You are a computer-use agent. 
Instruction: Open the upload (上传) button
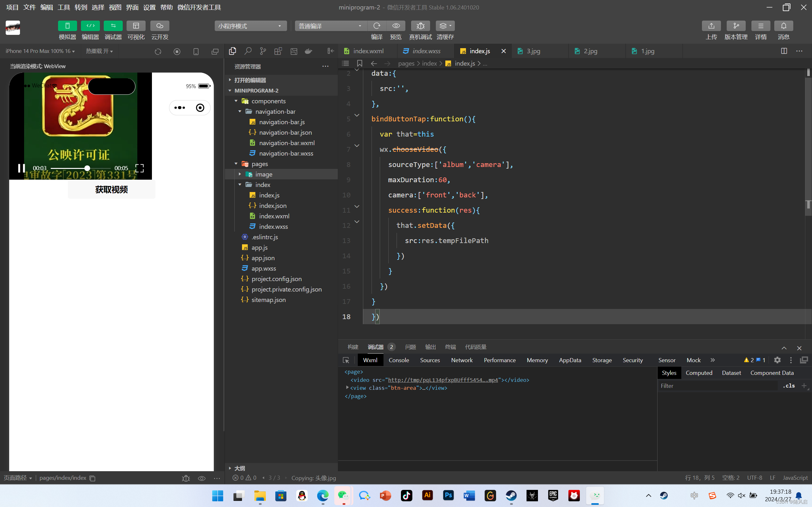pos(711,26)
